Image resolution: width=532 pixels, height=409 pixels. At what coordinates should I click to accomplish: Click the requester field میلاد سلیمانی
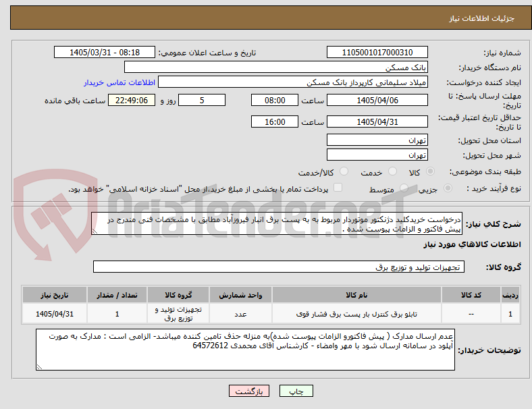tap(293, 82)
